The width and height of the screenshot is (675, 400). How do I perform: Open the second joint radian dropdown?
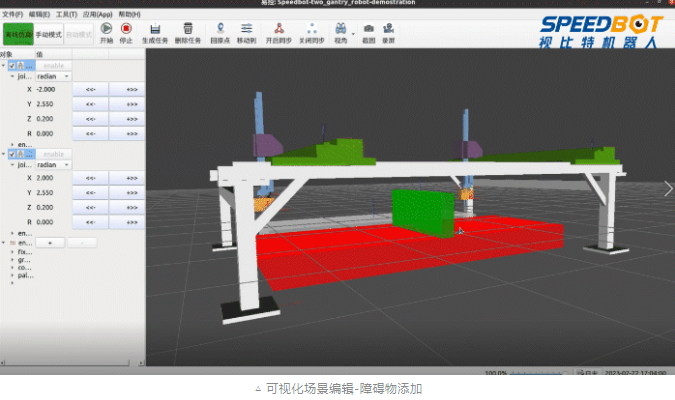coord(52,165)
